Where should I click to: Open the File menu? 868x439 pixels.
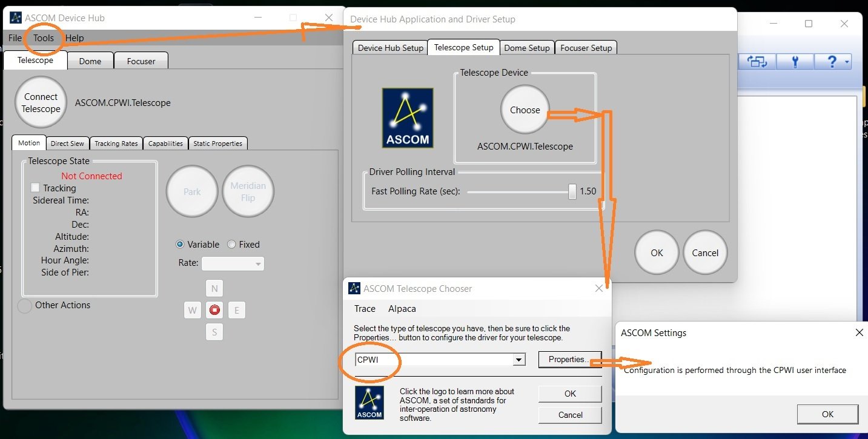click(15, 38)
